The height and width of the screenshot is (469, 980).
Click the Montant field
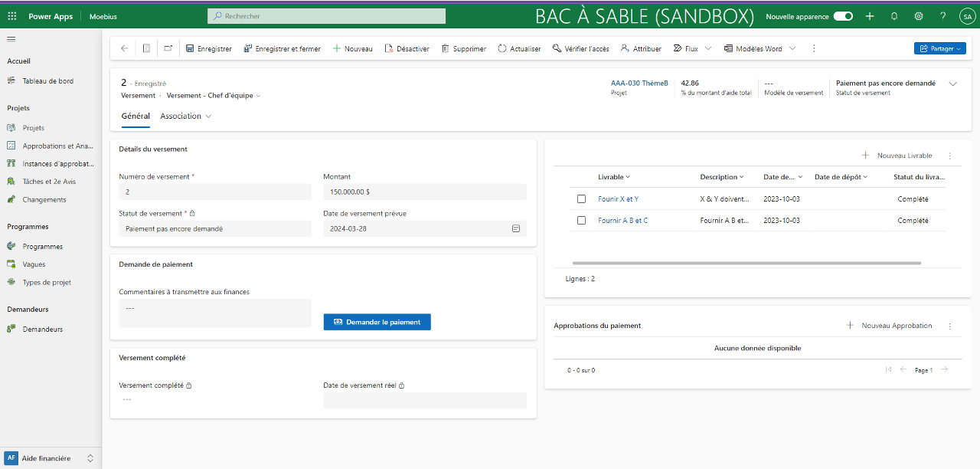pyautogui.click(x=425, y=192)
